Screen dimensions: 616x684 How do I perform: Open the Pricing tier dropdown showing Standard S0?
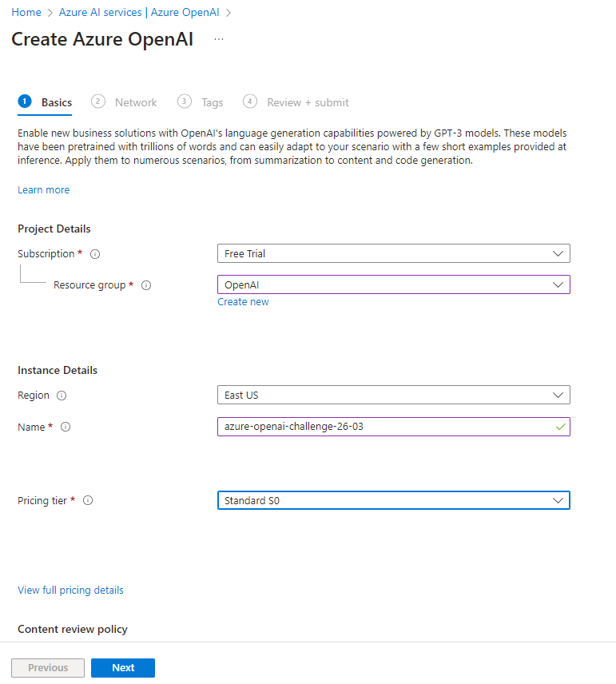pyautogui.click(x=394, y=500)
